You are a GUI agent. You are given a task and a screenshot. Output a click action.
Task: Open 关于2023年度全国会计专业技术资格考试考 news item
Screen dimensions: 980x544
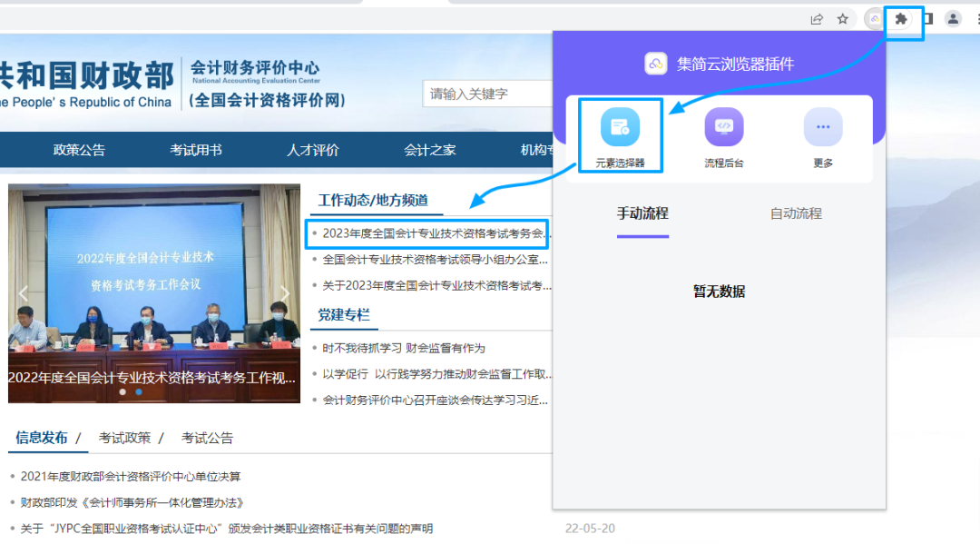pyautogui.click(x=436, y=286)
